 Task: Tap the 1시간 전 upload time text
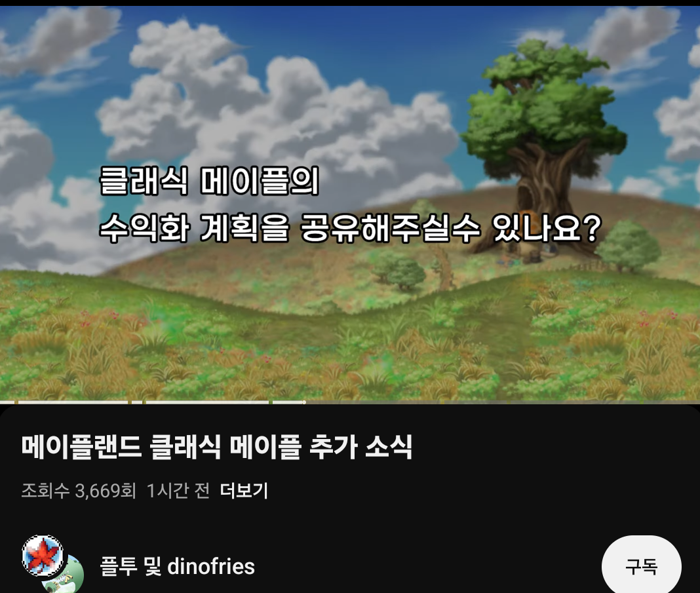click(178, 491)
